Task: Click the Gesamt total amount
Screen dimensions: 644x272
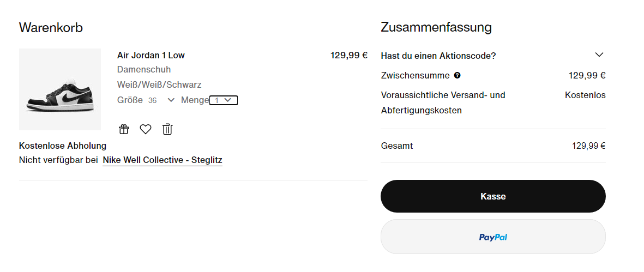Action: tap(588, 146)
